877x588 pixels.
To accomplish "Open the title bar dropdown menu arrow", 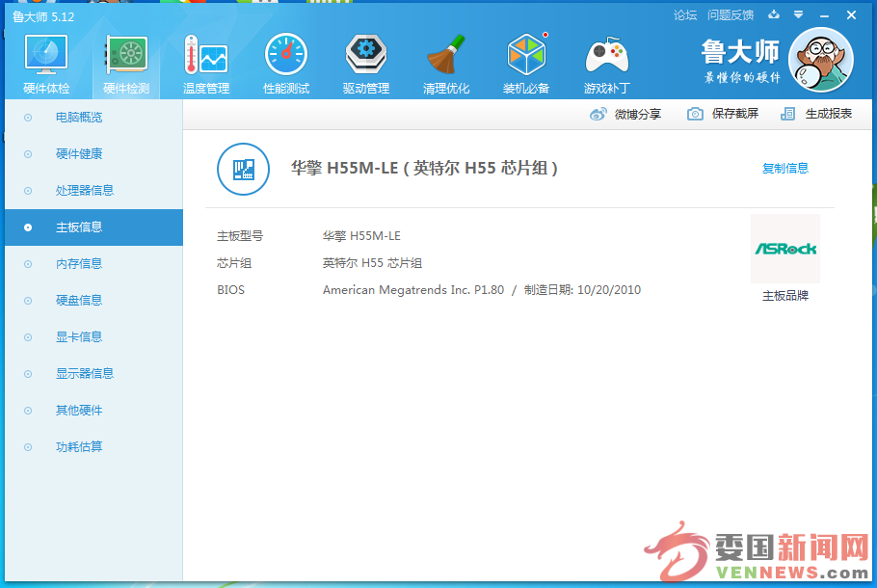I will (x=799, y=14).
